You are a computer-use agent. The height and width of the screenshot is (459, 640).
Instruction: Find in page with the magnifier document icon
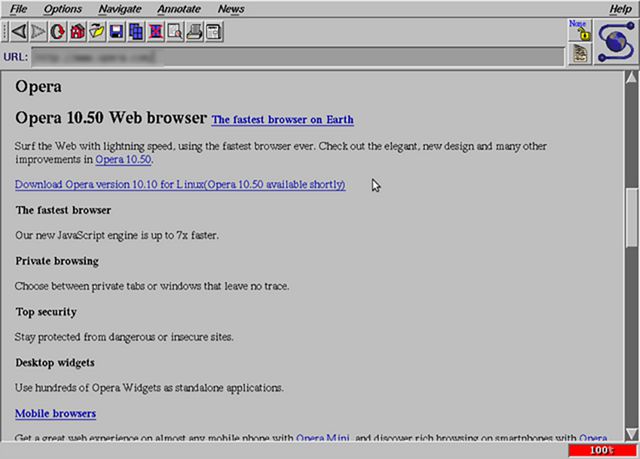(176, 31)
